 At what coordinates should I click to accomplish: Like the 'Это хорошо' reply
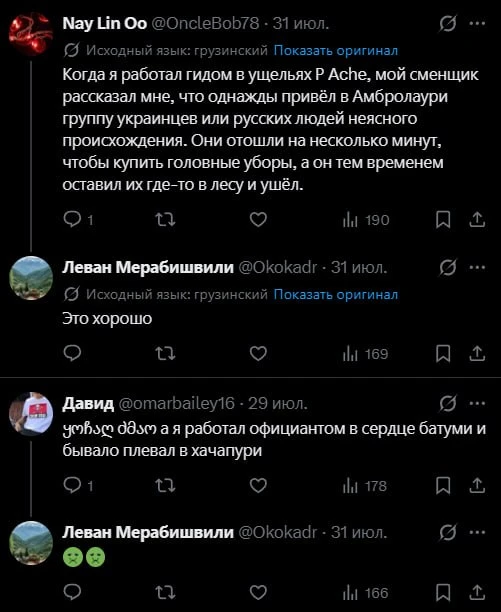(258, 354)
